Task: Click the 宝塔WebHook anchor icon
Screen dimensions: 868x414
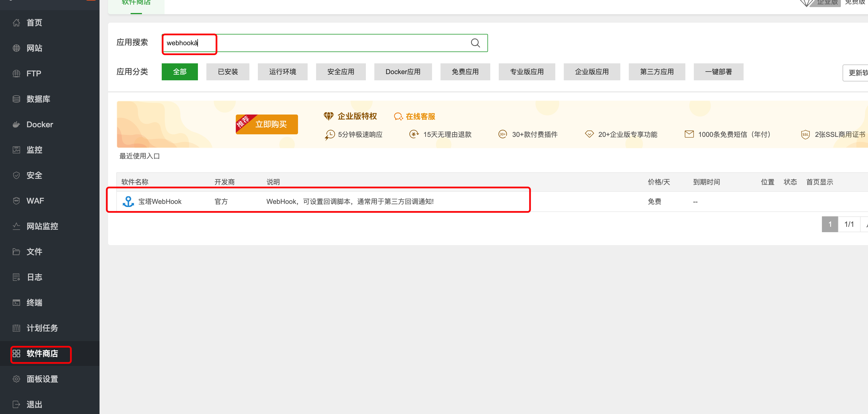Action: coord(128,201)
